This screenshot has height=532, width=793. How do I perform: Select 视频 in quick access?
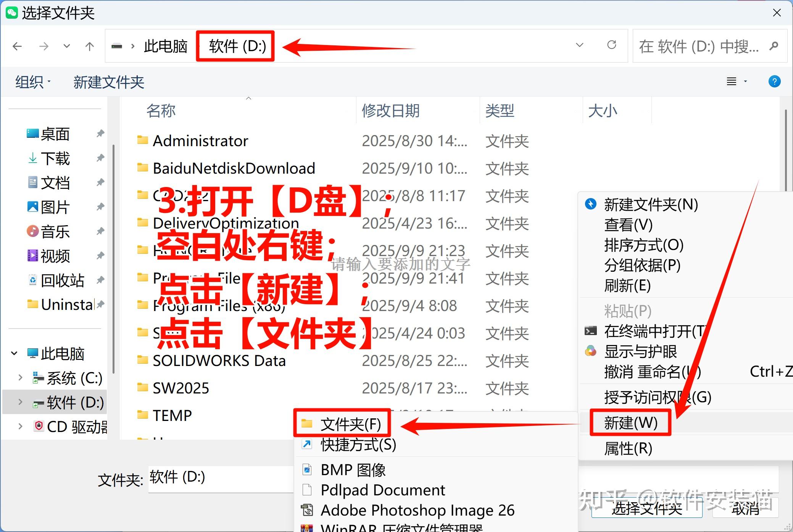48,256
